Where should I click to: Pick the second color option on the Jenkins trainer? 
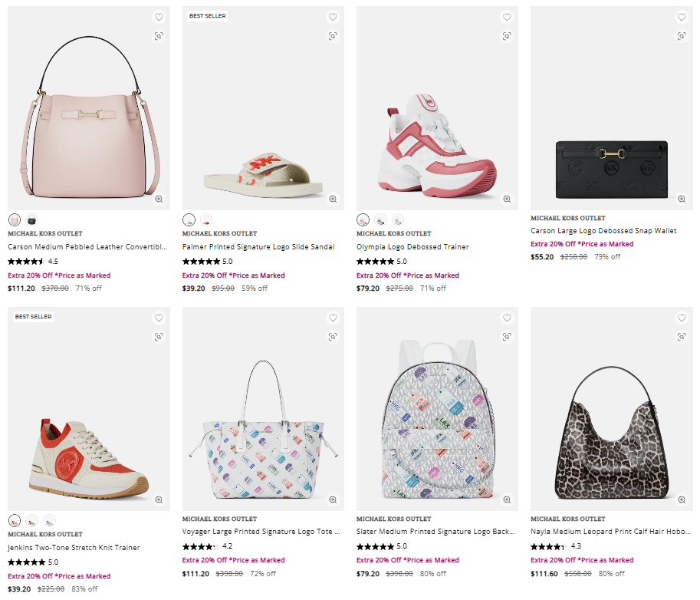tap(31, 520)
